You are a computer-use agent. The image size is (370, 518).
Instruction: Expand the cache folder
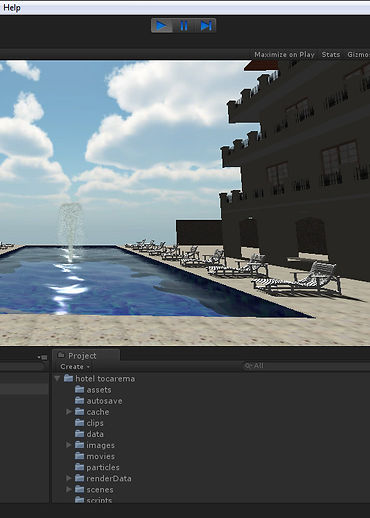pyautogui.click(x=69, y=412)
